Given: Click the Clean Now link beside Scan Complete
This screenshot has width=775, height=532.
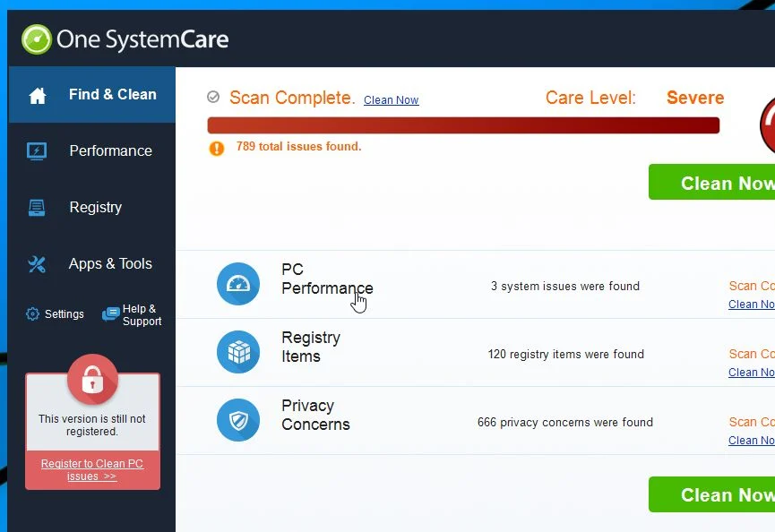Looking at the screenshot, I should coord(391,100).
